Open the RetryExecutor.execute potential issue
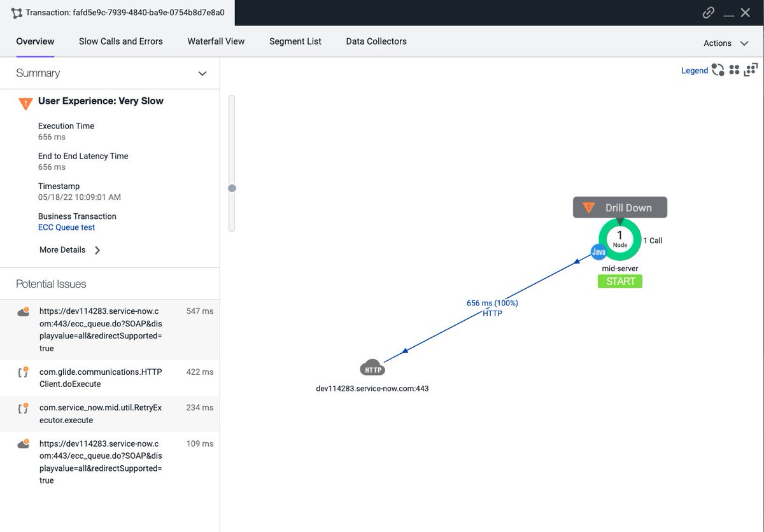This screenshot has width=764, height=532. tap(110, 414)
